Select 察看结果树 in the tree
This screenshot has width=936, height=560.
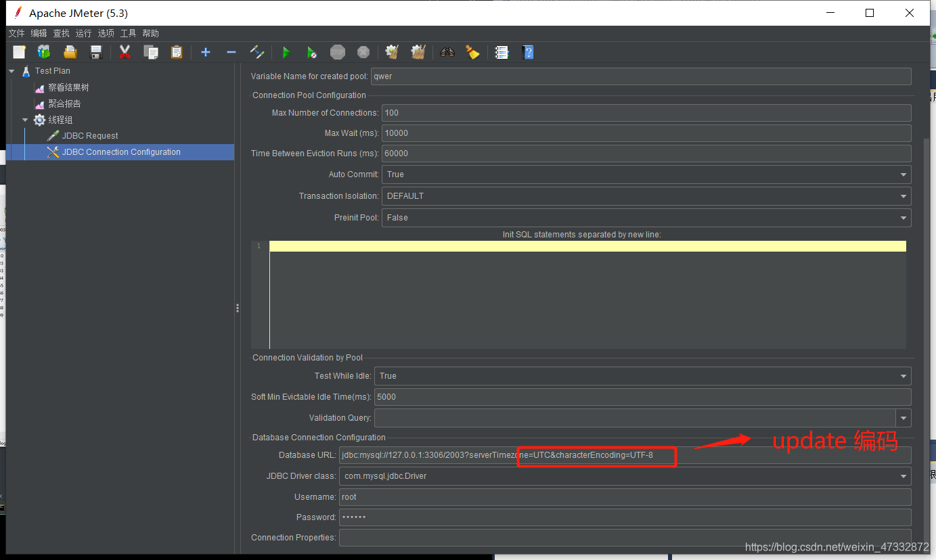pyautogui.click(x=68, y=87)
